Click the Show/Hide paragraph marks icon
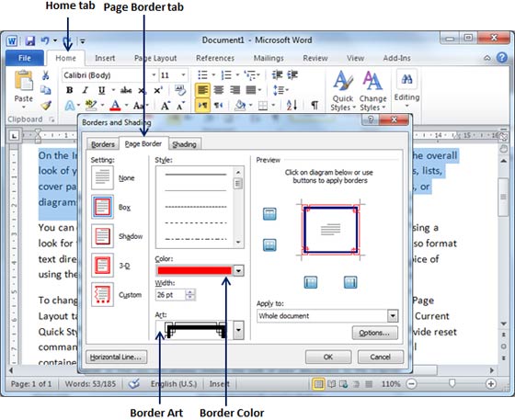 (x=315, y=105)
